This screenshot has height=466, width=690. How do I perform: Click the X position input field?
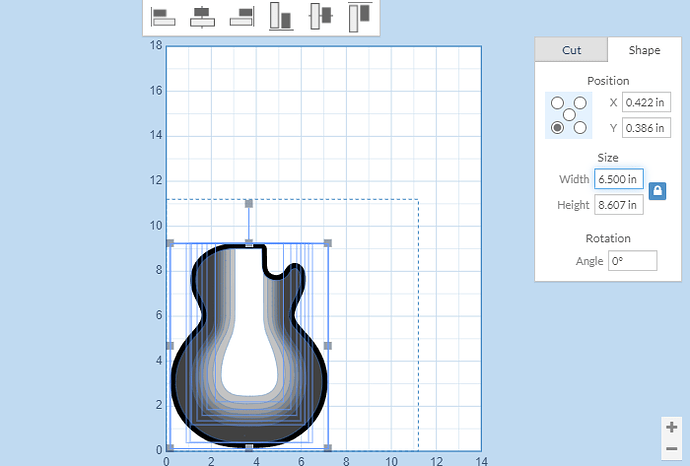coord(645,102)
